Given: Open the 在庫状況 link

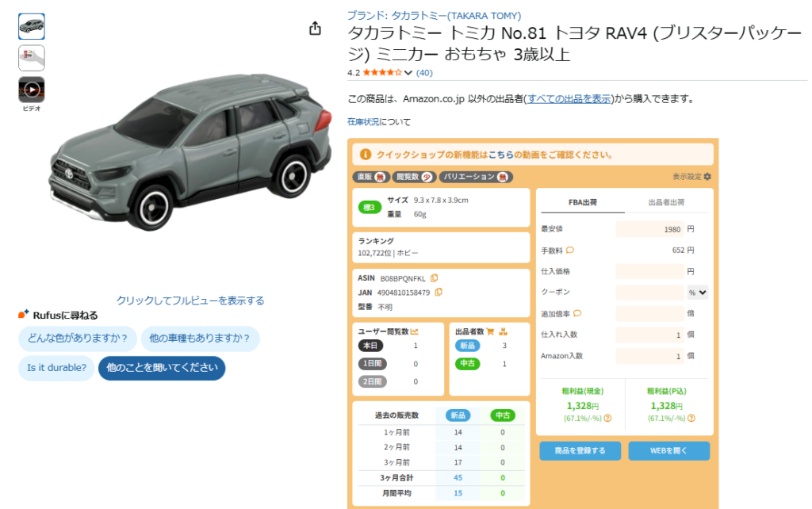Looking at the screenshot, I should pyautogui.click(x=363, y=121).
